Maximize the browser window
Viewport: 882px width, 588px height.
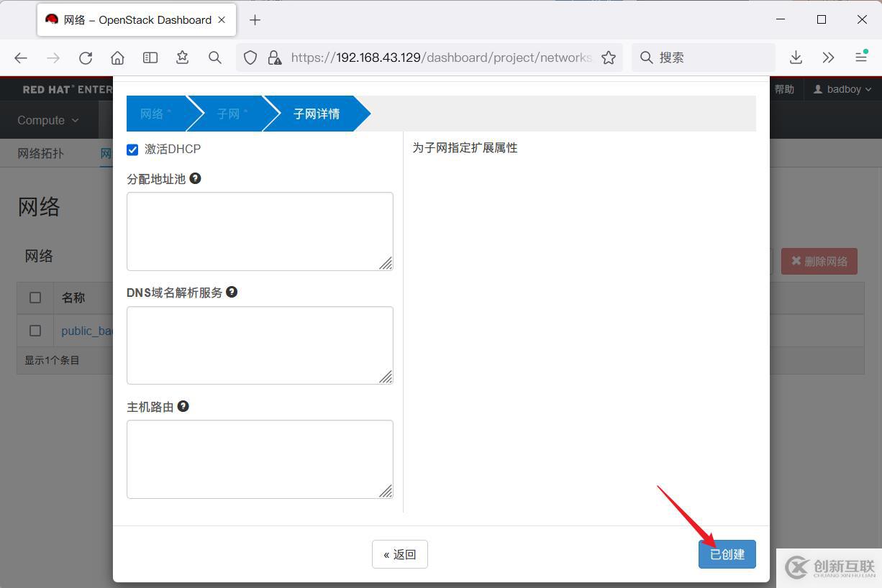[x=822, y=19]
